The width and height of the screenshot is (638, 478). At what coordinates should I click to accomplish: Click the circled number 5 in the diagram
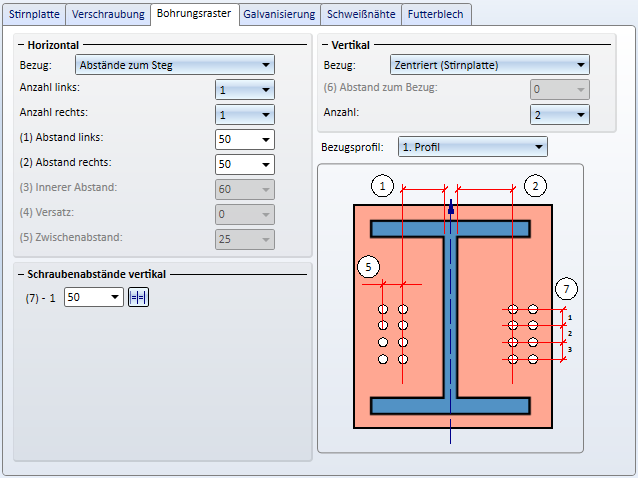pos(369,267)
